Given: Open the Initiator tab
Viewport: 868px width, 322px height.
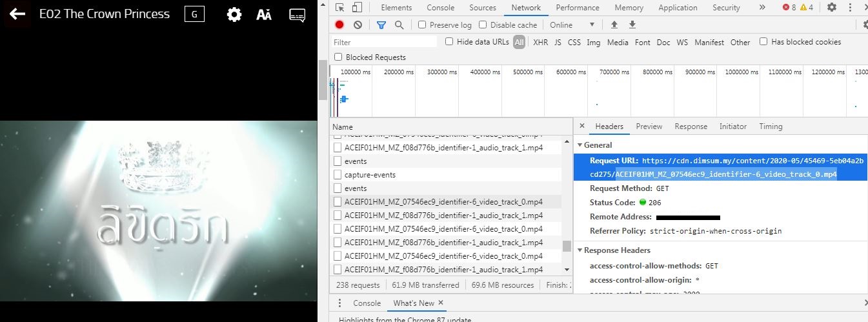Looking at the screenshot, I should (733, 126).
